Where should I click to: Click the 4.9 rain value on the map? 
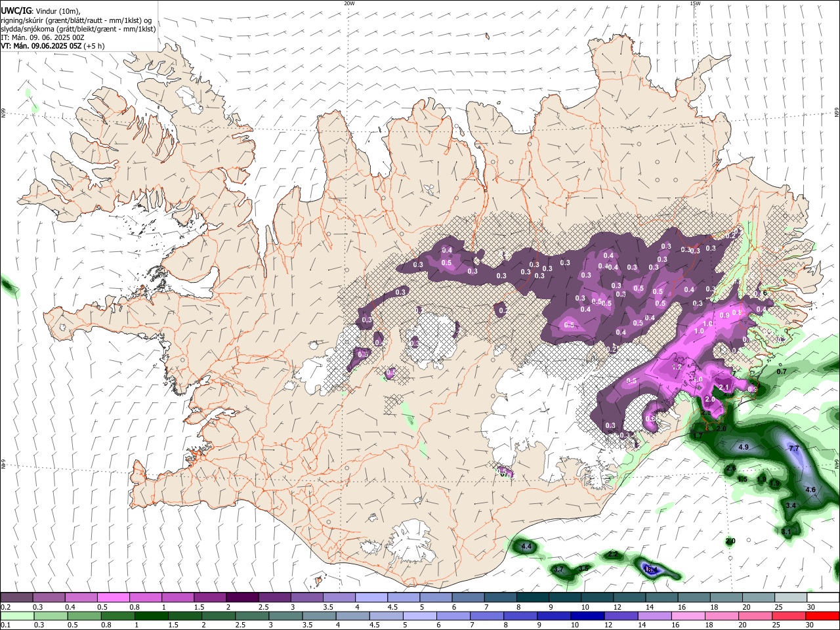point(744,447)
